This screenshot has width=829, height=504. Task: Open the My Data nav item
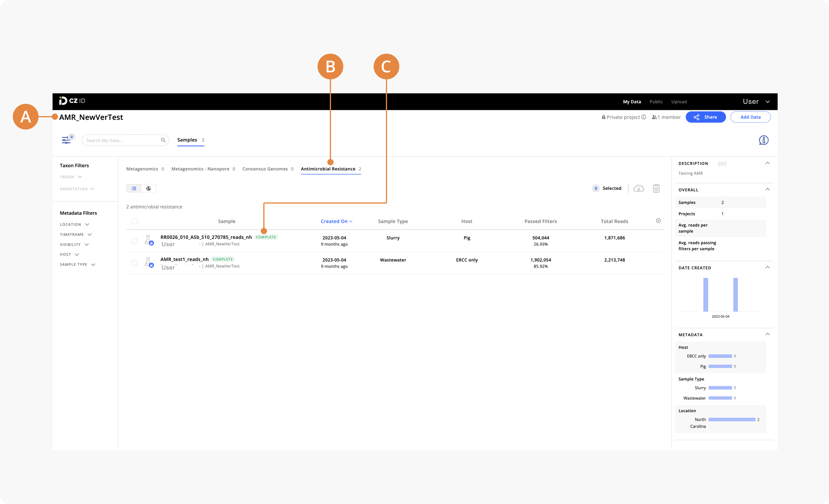632,101
